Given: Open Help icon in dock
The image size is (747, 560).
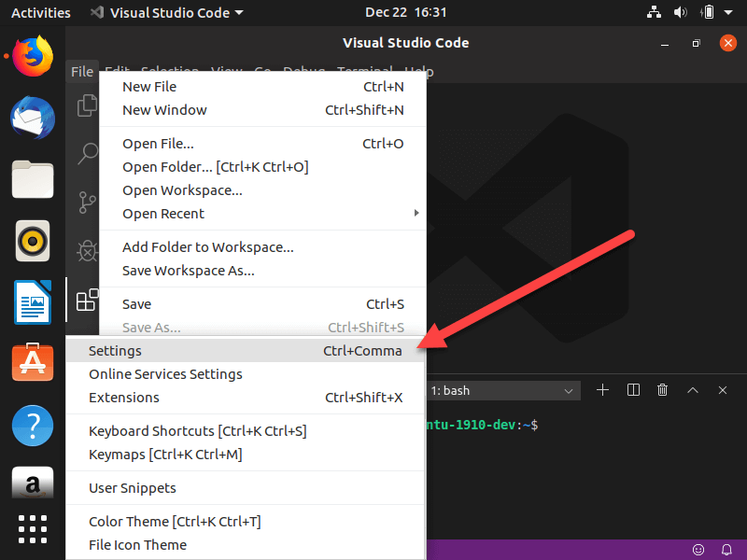Looking at the screenshot, I should 33,426.
